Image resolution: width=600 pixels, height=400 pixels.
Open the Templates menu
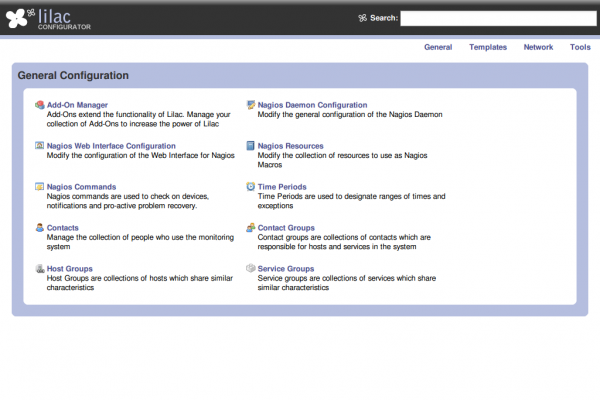(488, 47)
